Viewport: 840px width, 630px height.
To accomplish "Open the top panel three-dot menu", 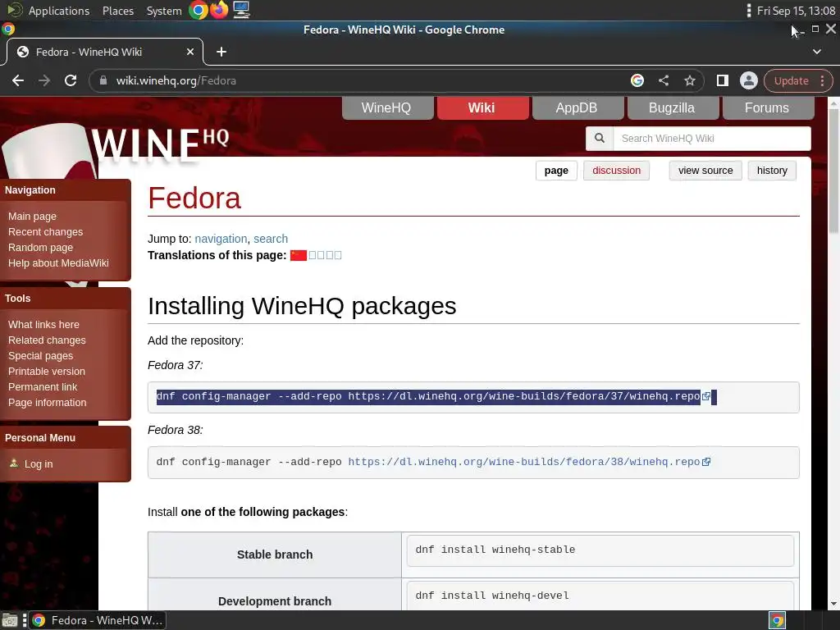I will tap(748, 10).
